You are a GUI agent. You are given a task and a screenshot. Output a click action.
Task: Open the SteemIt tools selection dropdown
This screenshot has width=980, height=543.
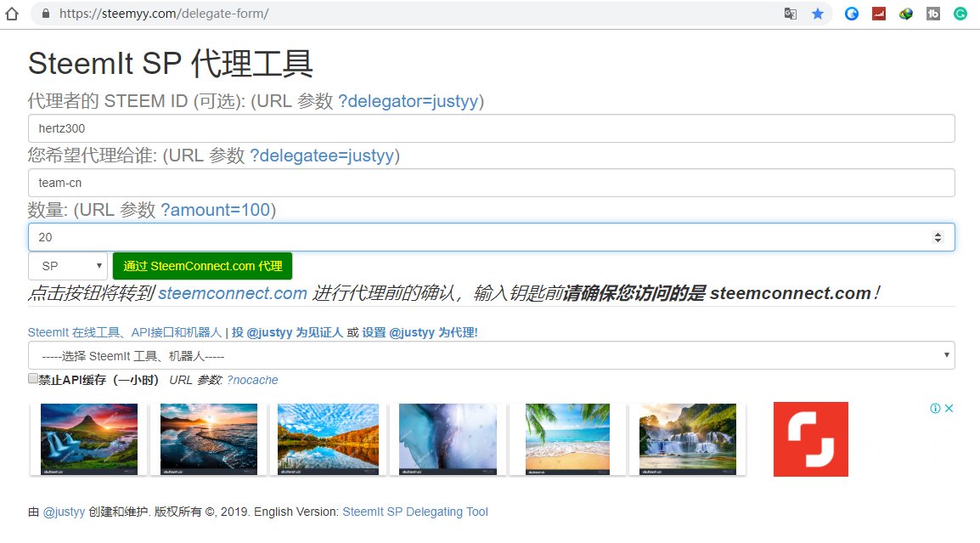click(x=491, y=355)
